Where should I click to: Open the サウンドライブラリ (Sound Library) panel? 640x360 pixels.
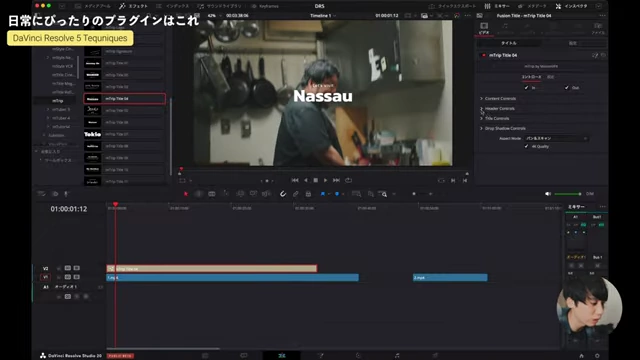[219, 6]
